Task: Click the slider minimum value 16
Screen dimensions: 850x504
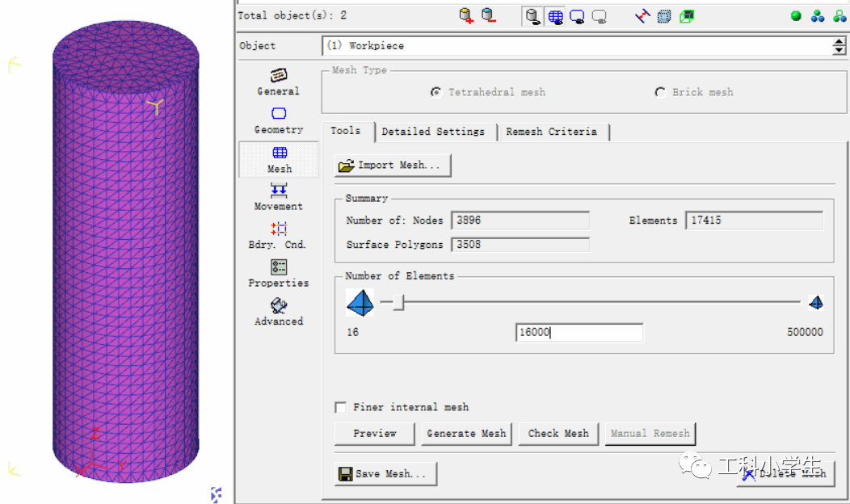Action: pos(353,332)
